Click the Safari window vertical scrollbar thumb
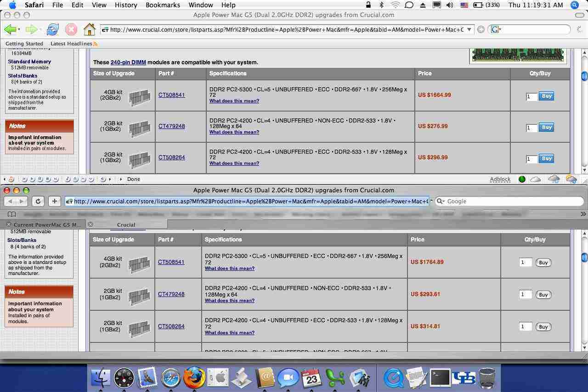 tap(584, 257)
